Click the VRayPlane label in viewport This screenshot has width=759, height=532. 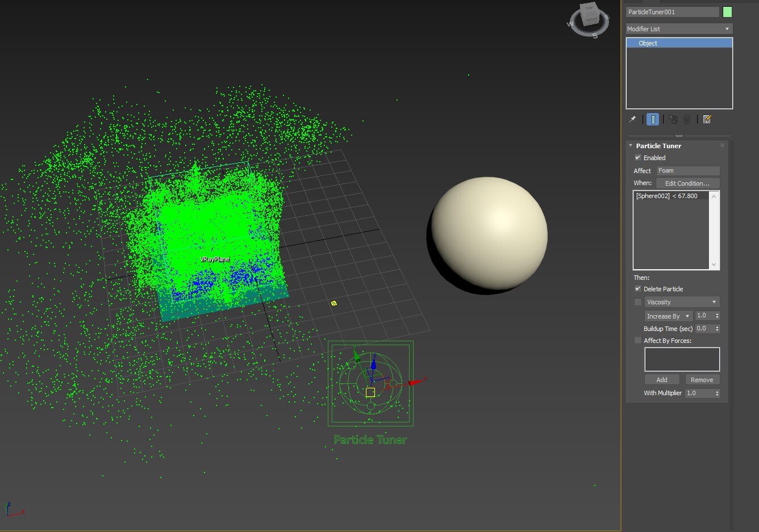(x=215, y=259)
